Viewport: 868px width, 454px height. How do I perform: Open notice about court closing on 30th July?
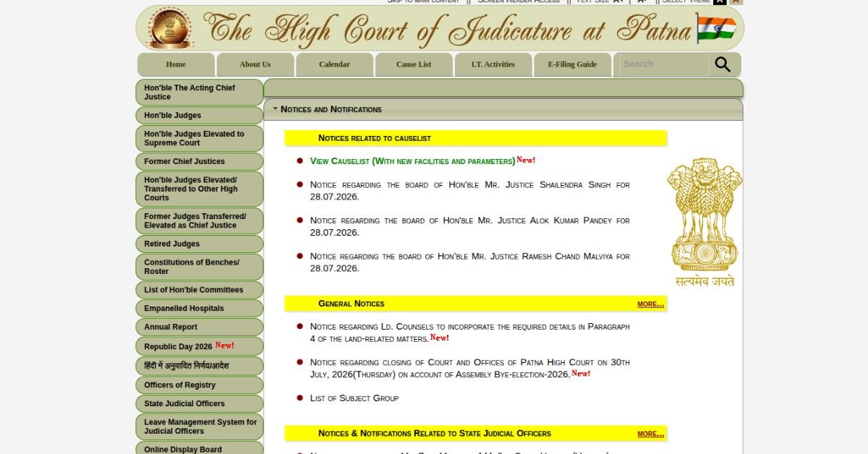[469, 368]
